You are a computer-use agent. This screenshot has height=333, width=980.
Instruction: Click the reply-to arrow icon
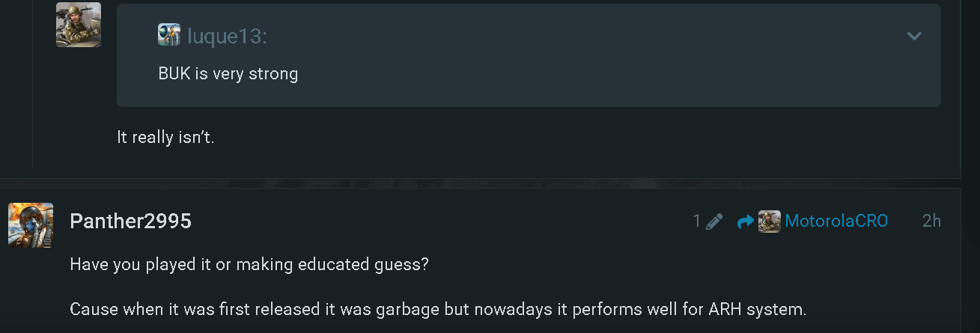click(x=745, y=222)
